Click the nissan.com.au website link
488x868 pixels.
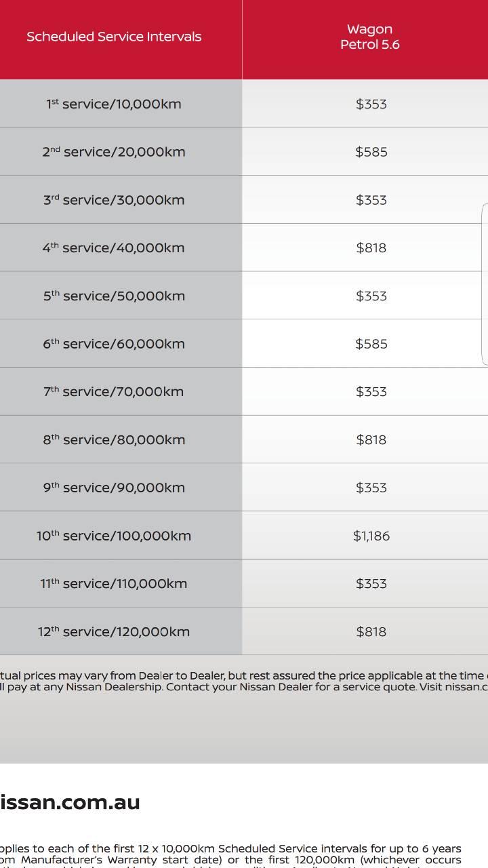70,802
